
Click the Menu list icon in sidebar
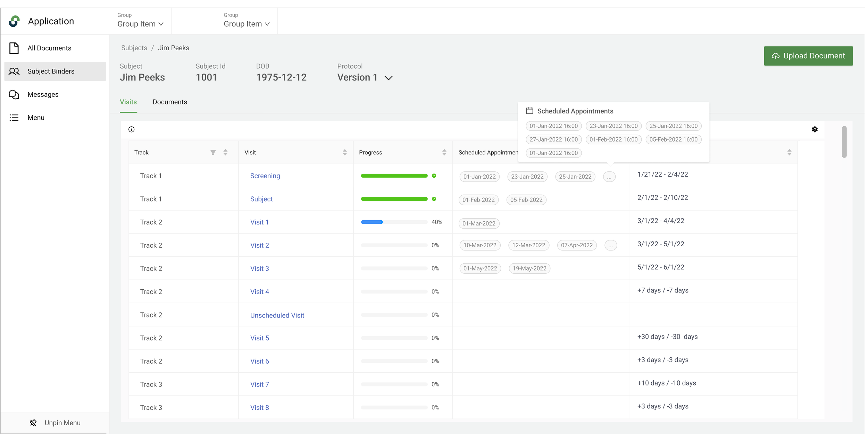(x=14, y=118)
